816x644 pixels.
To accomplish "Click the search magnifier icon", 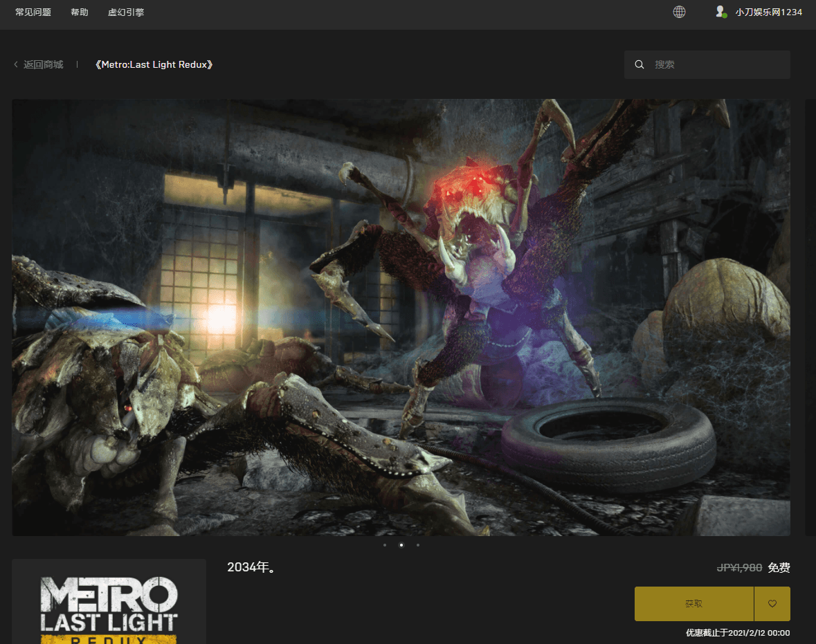I will (640, 64).
